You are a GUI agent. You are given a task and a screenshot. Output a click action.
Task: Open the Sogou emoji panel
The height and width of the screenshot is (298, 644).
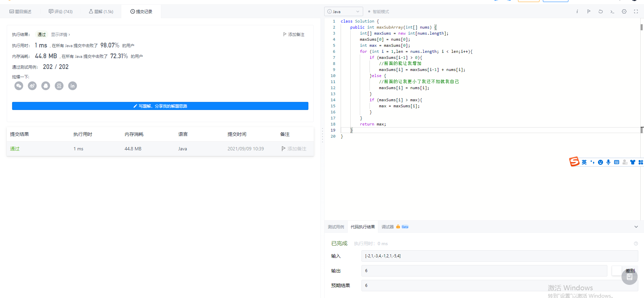600,162
